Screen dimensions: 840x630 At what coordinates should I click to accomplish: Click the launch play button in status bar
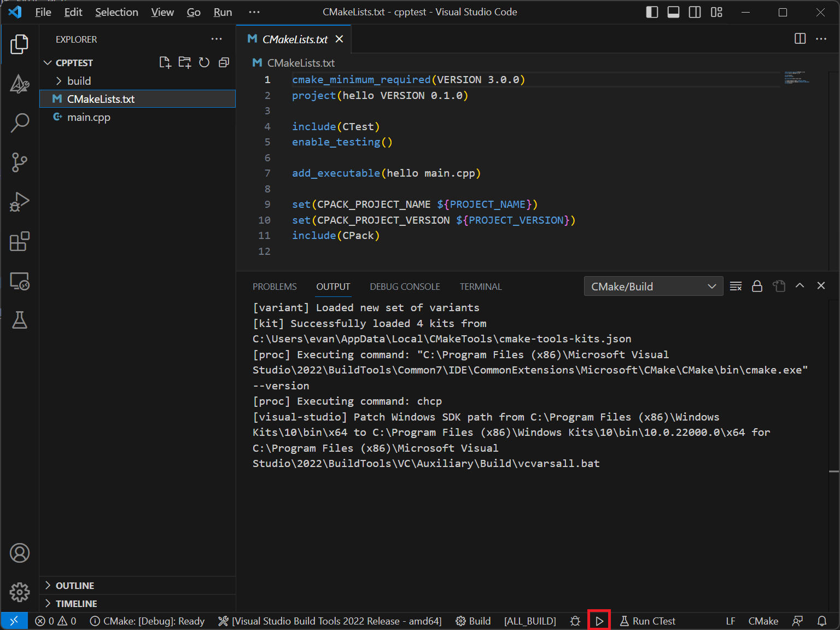coord(599,621)
